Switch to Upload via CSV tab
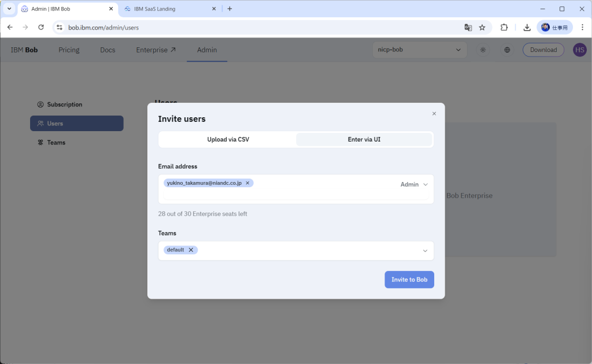Viewport: 592px width, 364px height. click(228, 140)
